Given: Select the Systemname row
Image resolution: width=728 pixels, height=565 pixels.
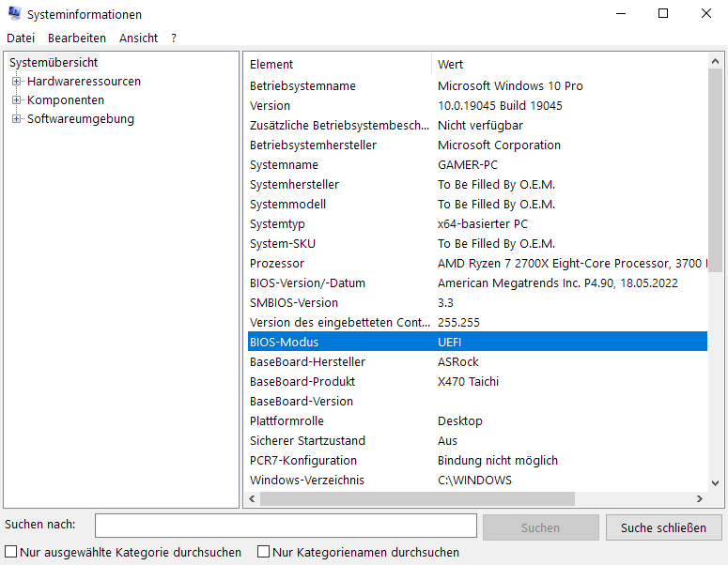Looking at the screenshot, I should (477, 164).
